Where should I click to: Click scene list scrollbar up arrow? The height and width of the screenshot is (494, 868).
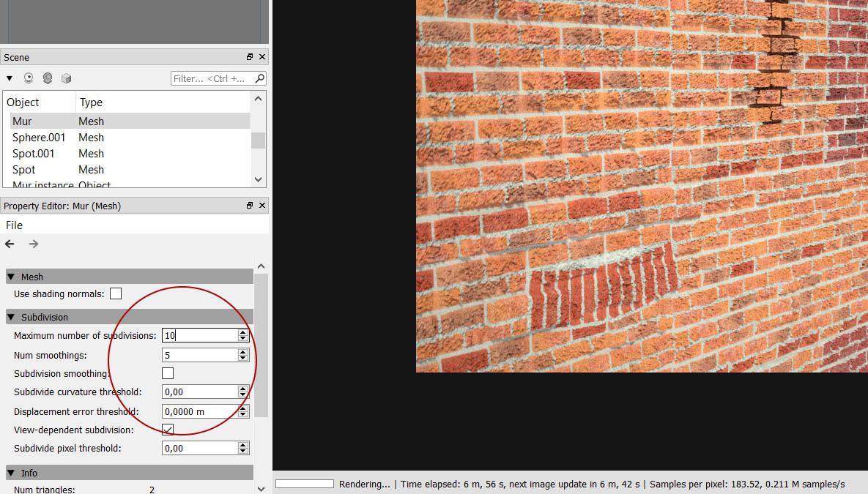(258, 99)
